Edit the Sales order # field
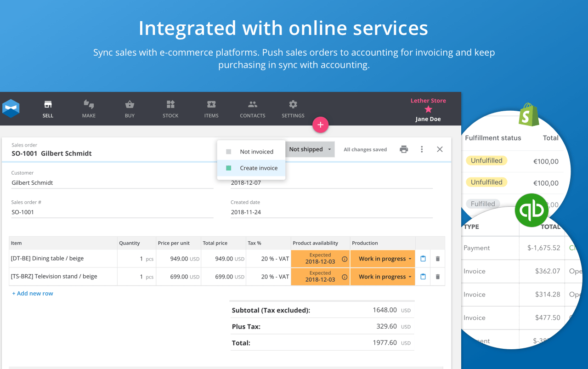The height and width of the screenshot is (369, 588). [113, 212]
